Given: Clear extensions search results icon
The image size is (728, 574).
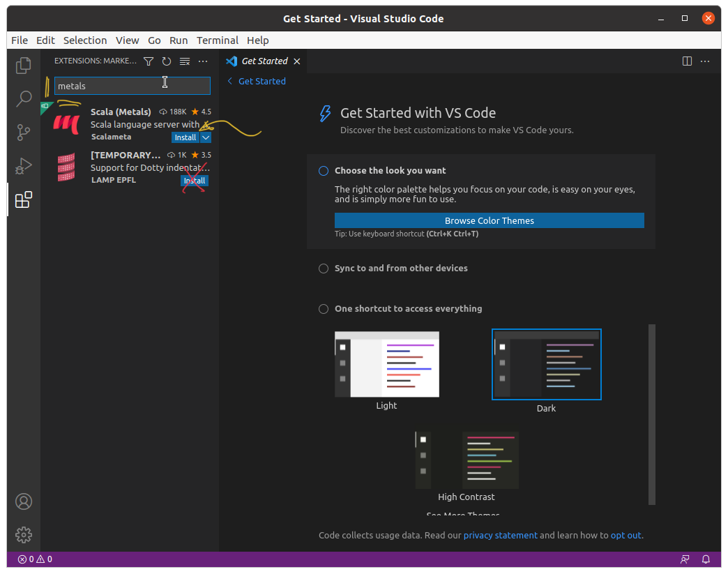Looking at the screenshot, I should 185,61.
